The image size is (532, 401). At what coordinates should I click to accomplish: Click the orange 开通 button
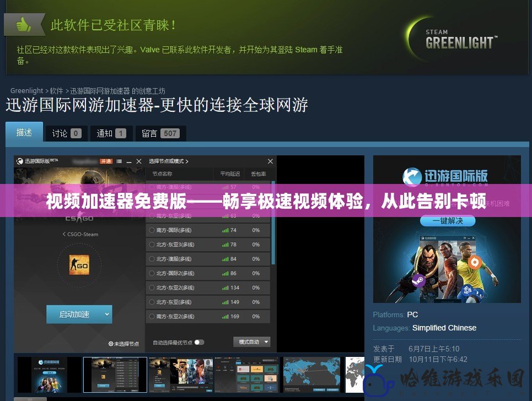106,161
